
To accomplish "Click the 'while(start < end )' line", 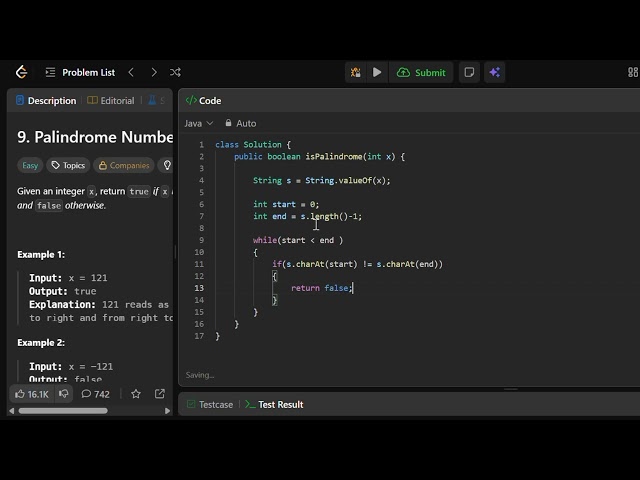I will pyautogui.click(x=298, y=240).
